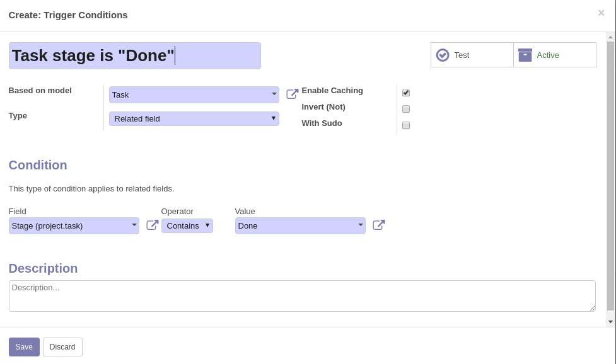Expand the Value Done dropdown
The height and width of the screenshot is (364, 616).
tap(300, 225)
